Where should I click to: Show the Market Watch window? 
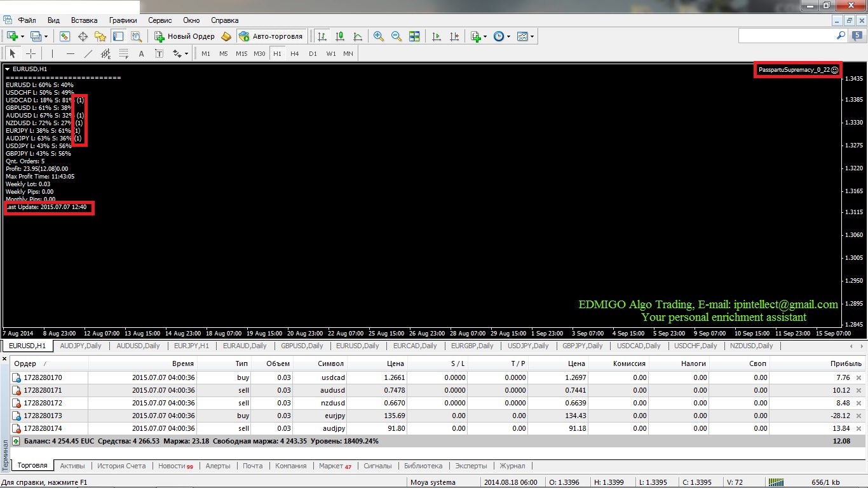pos(65,36)
